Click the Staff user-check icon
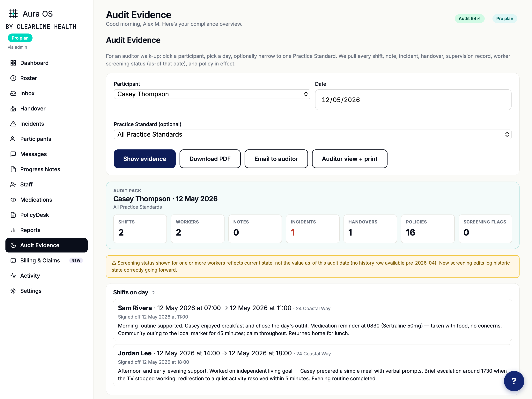Screen dimensions: 532x399 pos(13,184)
